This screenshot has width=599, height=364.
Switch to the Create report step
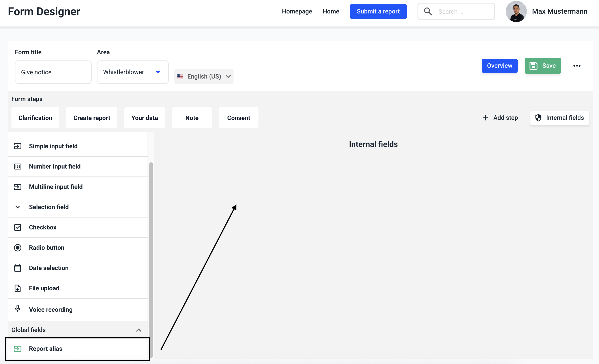92,118
